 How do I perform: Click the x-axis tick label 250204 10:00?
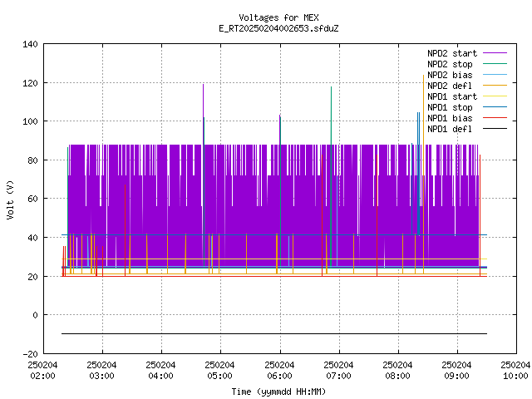point(515,371)
